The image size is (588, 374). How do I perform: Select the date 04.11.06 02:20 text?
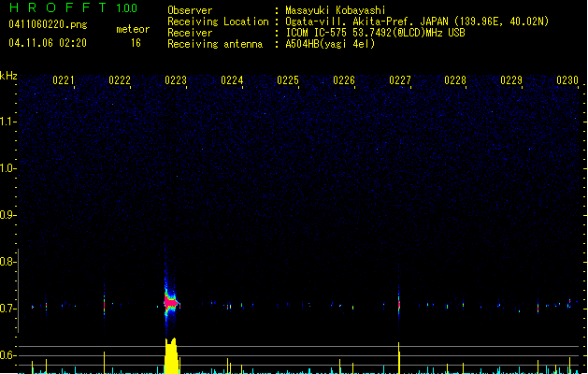click(48, 43)
